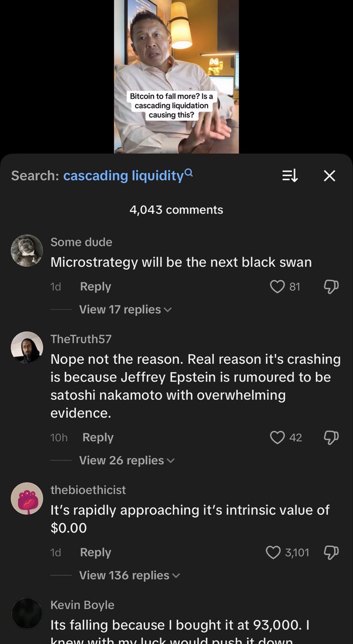The height and width of the screenshot is (644, 353).
Task: View thebioethicist's avatar profile
Action: tap(27, 498)
